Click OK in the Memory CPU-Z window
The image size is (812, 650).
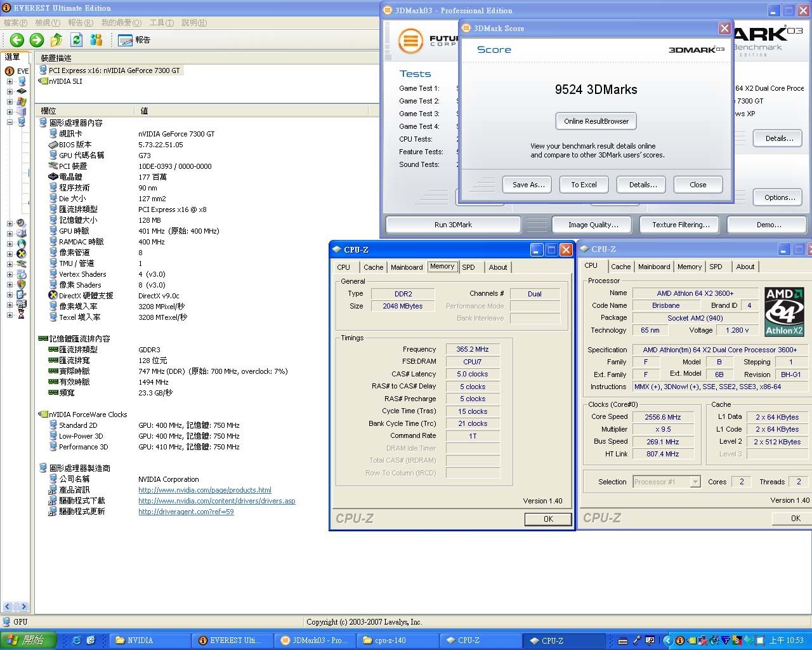point(548,519)
